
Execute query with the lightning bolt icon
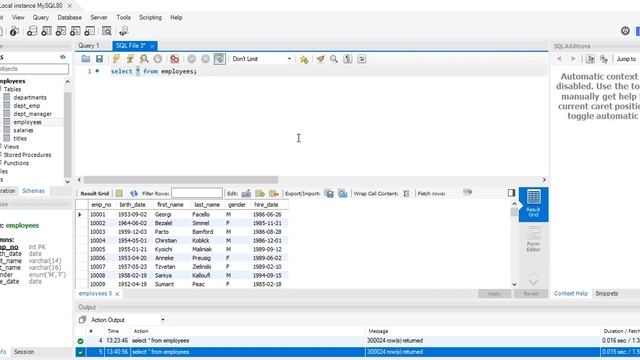(x=116, y=59)
